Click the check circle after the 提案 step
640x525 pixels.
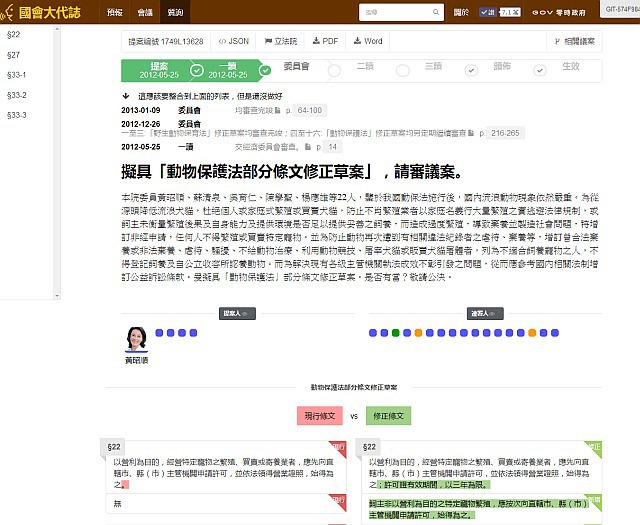196,71
